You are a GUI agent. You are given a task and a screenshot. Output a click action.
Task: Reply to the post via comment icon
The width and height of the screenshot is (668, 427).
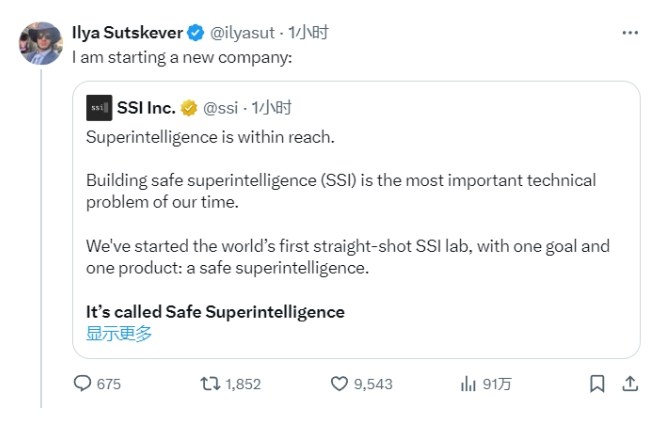84,384
